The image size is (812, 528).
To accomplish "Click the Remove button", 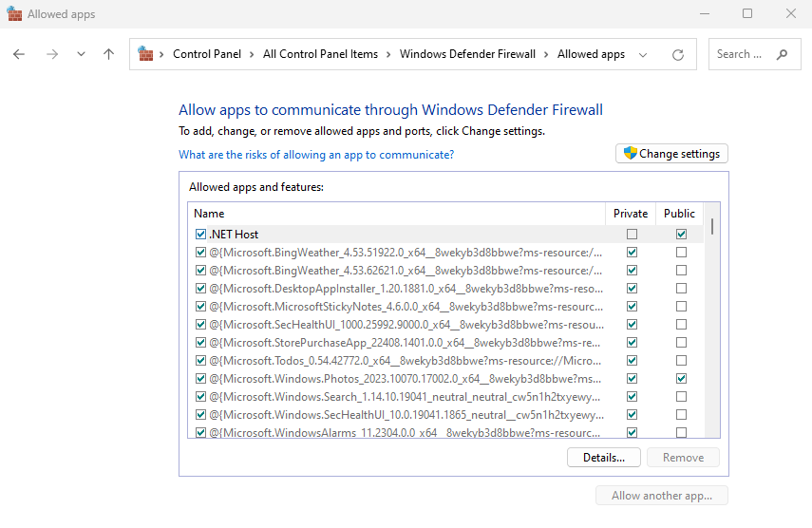I will 683,458.
